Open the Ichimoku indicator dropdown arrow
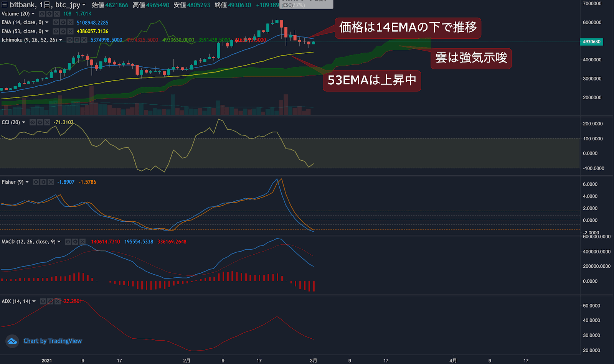Screen dimensions: 614x364 pyautogui.click(x=61, y=40)
